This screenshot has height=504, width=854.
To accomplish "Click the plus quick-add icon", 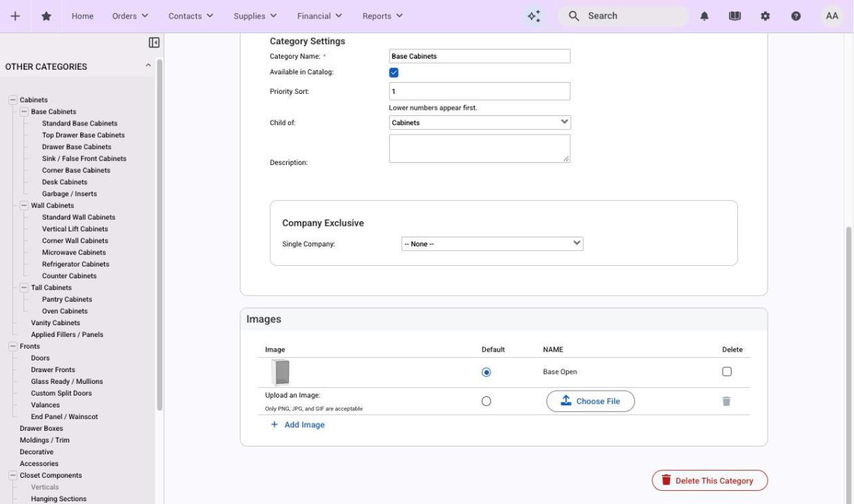I will pyautogui.click(x=15, y=16).
